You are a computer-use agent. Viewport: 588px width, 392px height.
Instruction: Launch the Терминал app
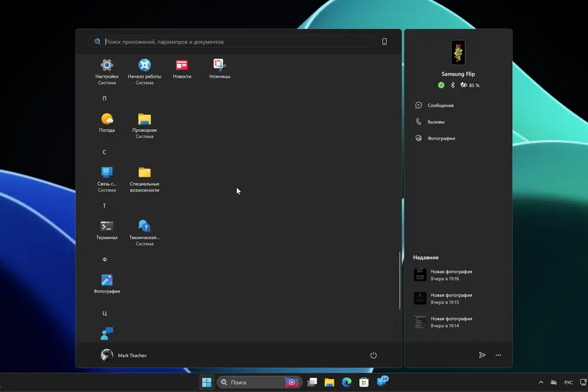tap(107, 230)
